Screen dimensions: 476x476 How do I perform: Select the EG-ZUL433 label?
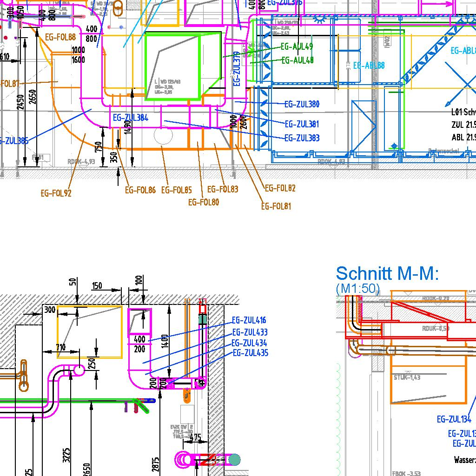point(250,332)
